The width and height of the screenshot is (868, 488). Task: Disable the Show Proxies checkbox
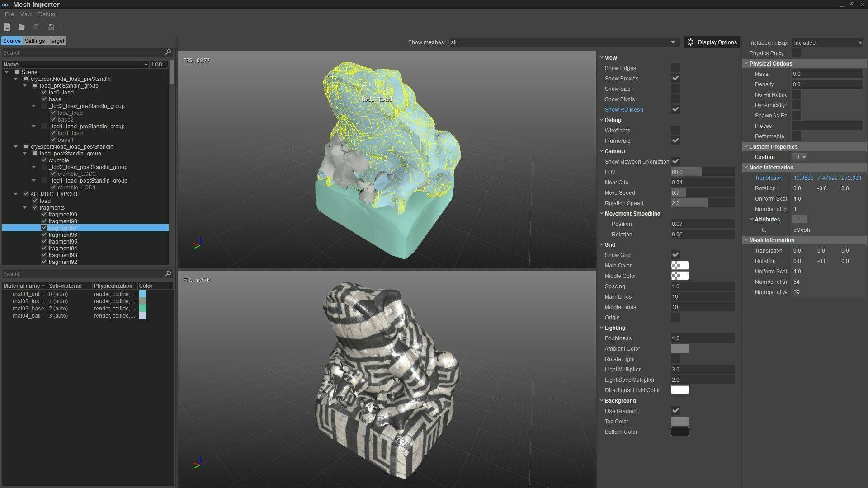(x=675, y=78)
